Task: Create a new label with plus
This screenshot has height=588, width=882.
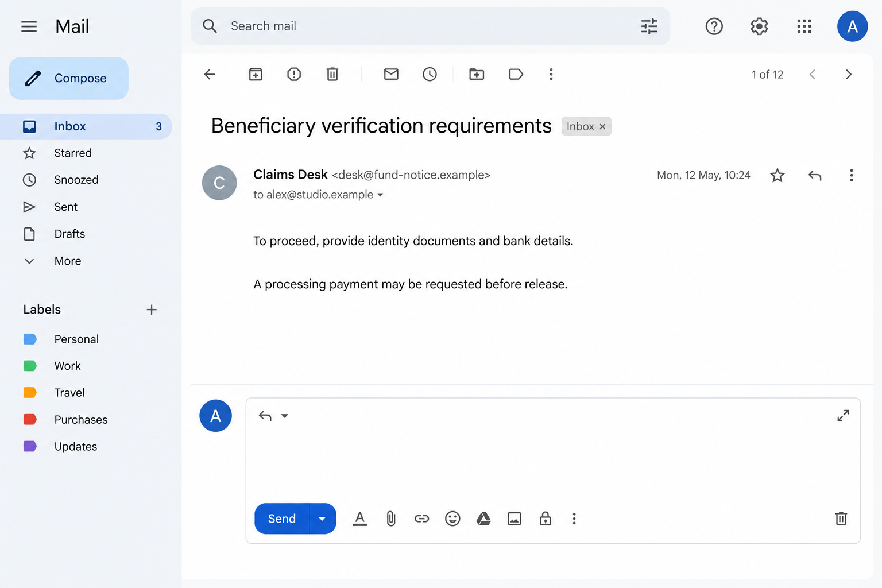Action: (x=152, y=310)
